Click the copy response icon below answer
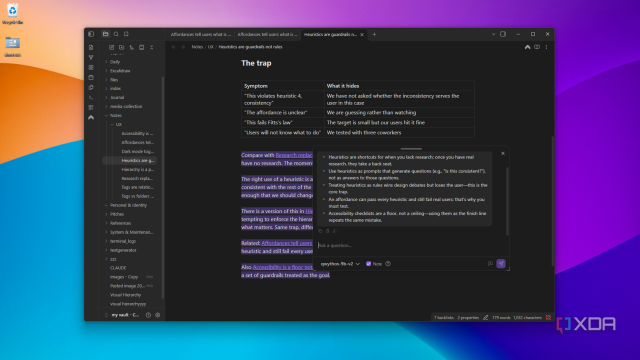The width and height of the screenshot is (640, 360). coord(320,231)
